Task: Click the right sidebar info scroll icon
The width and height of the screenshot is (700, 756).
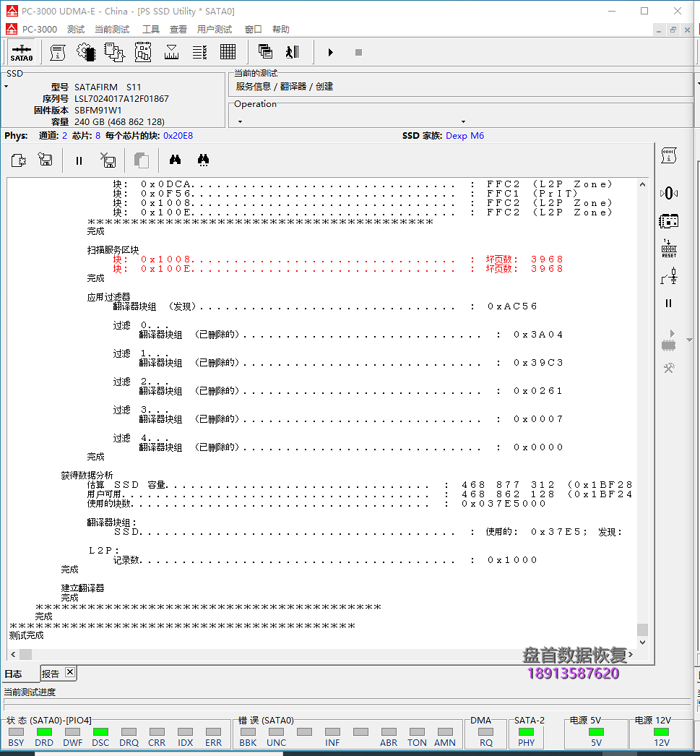Action: click(669, 155)
